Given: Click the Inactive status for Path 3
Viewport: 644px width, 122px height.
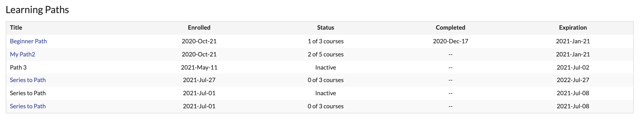Looking at the screenshot, I should tap(326, 67).
